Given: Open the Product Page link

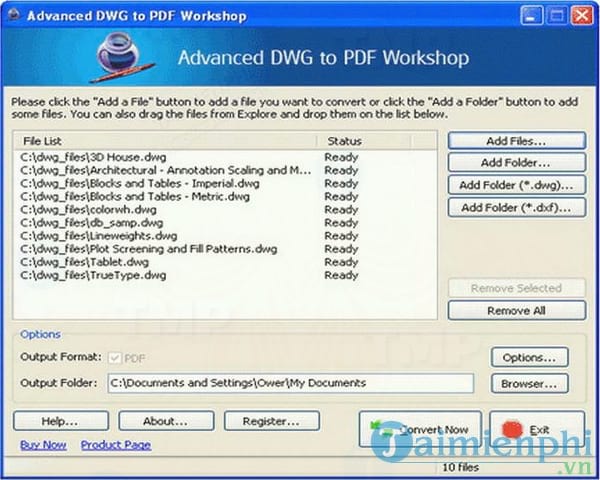Looking at the screenshot, I should coord(116,445).
